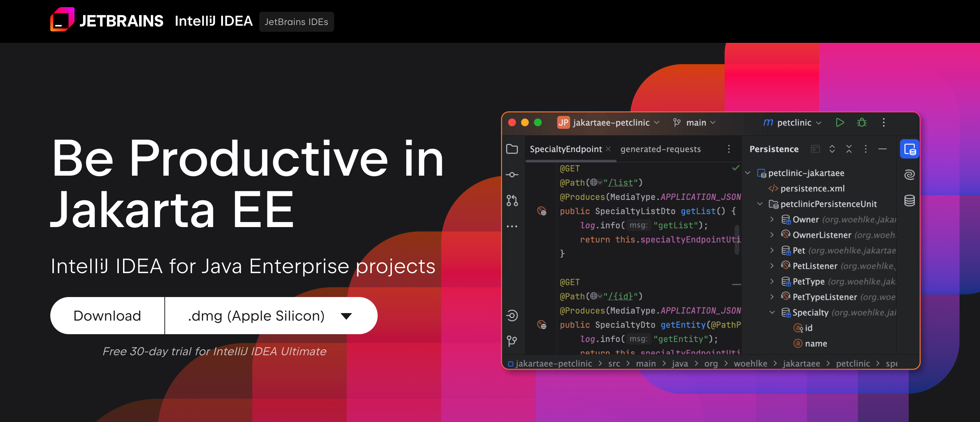Image resolution: width=980 pixels, height=422 pixels.
Task: Switch to the generated-requests tab
Action: (x=661, y=149)
